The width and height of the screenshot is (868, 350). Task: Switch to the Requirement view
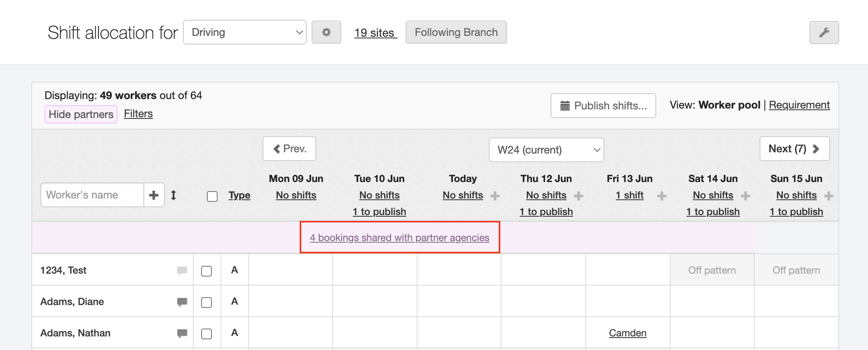click(x=799, y=105)
